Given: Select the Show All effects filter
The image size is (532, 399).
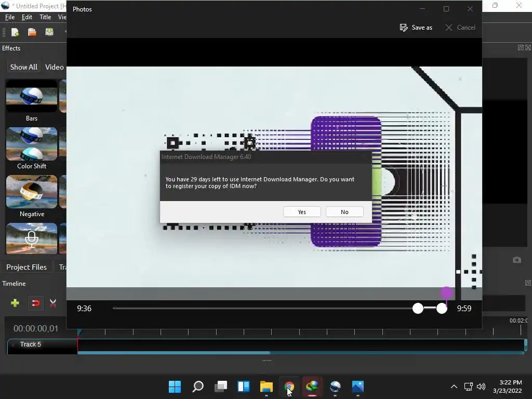Looking at the screenshot, I should [24, 67].
